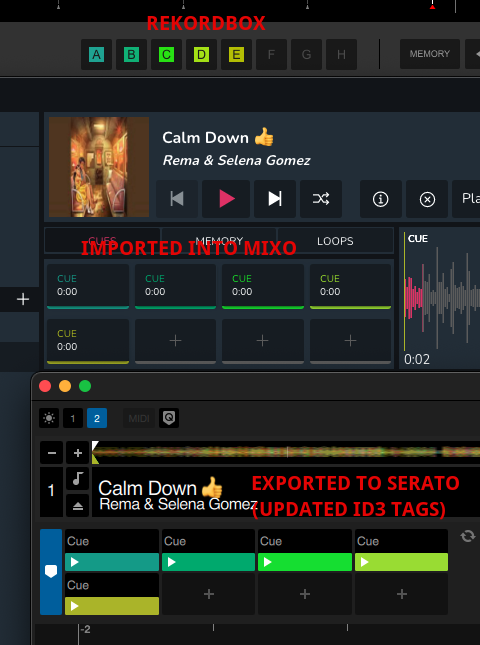
Task: Select the active deck layout 2 button
Action: (x=97, y=418)
